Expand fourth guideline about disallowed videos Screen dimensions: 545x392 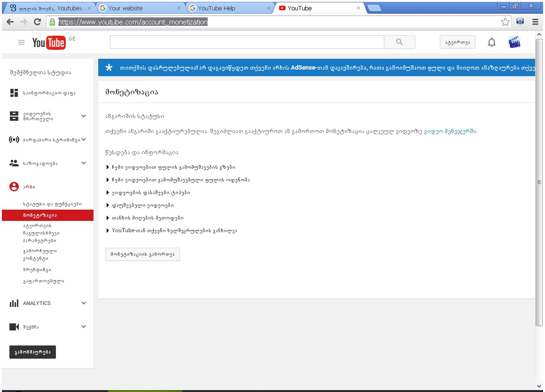[140, 205]
